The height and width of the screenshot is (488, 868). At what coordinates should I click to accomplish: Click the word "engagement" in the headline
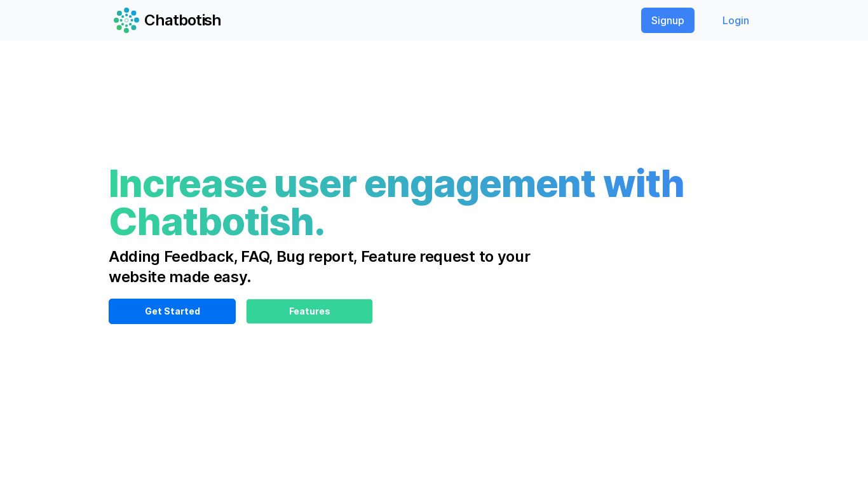(x=479, y=184)
